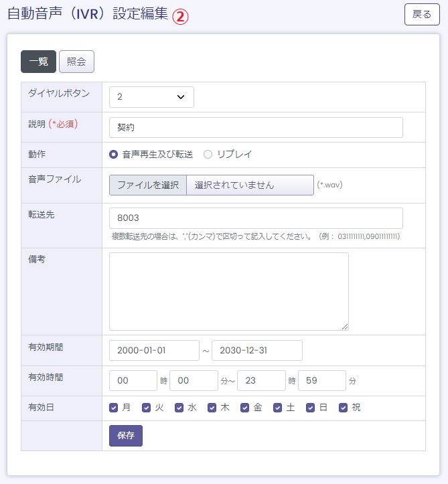
Task: Click the 転送先 input field
Action: click(256, 218)
